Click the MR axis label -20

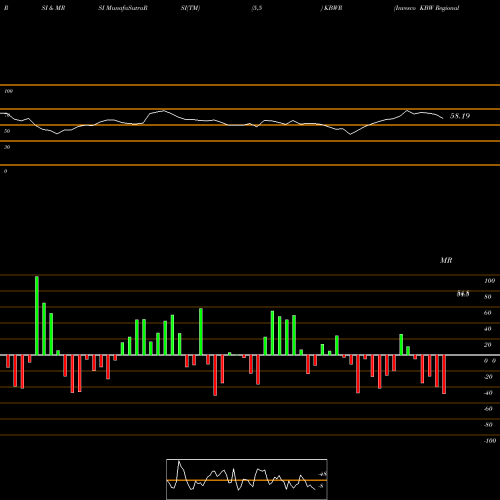tap(488, 377)
